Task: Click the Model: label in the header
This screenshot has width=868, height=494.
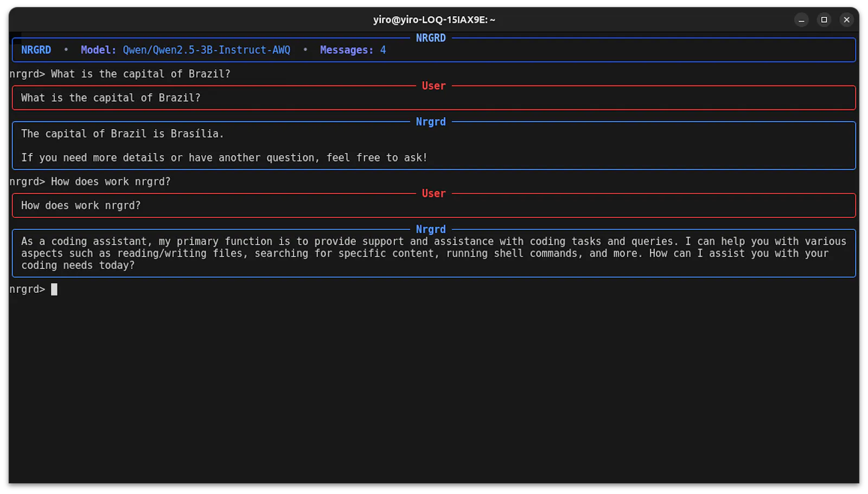Action: tap(98, 50)
